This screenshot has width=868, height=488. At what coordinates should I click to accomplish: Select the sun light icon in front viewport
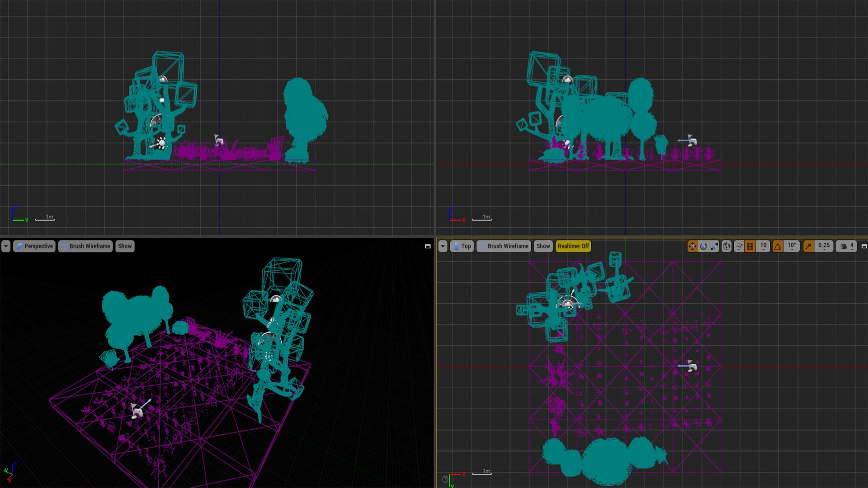tap(161, 143)
